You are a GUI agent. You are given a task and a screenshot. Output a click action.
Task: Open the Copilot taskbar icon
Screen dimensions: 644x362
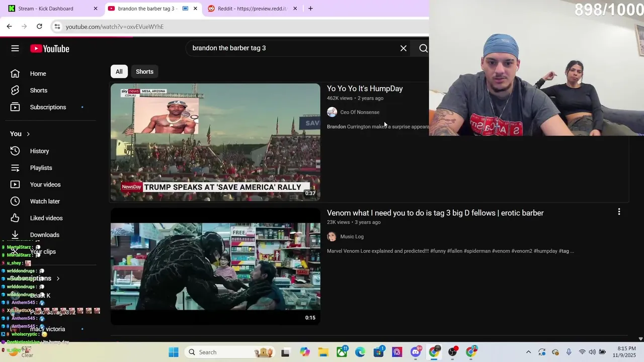click(x=305, y=352)
